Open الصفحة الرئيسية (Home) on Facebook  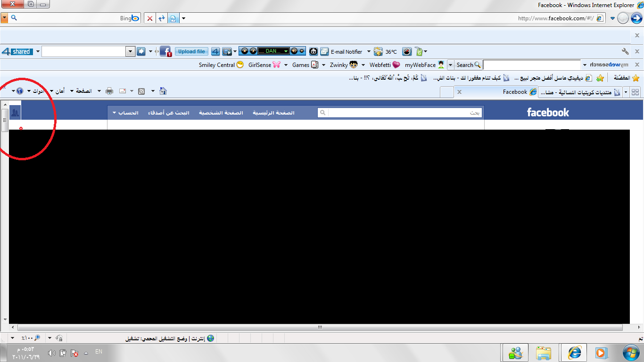[273, 113]
